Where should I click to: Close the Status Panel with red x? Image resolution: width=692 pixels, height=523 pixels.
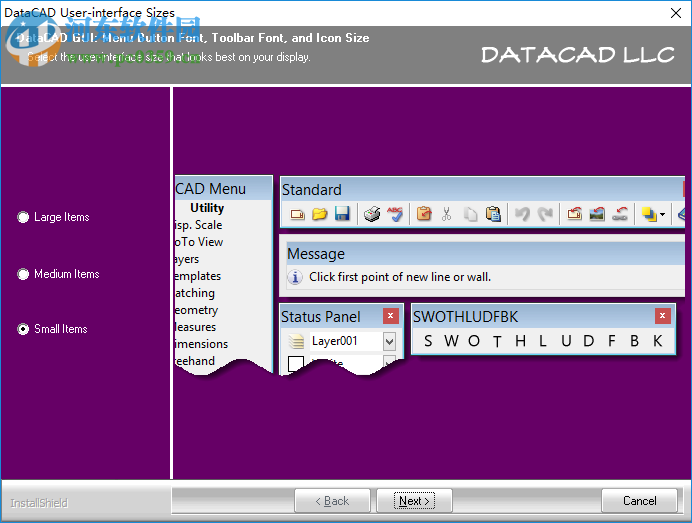pyautogui.click(x=390, y=316)
